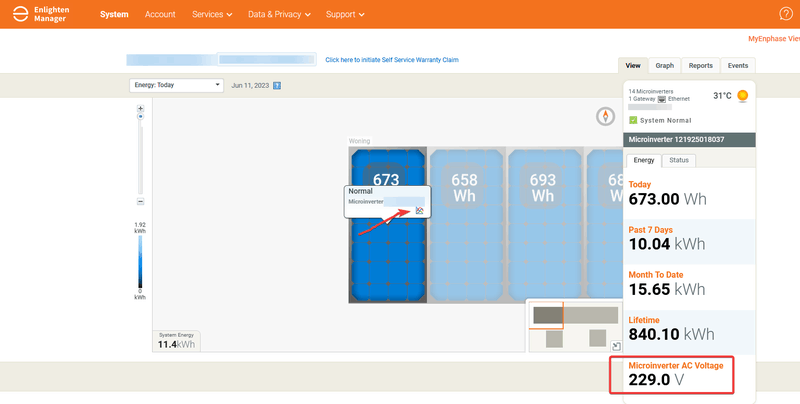The height and width of the screenshot is (404, 800).
Task: Click the Lifetime 840.10 kWh value
Action: [x=671, y=334]
